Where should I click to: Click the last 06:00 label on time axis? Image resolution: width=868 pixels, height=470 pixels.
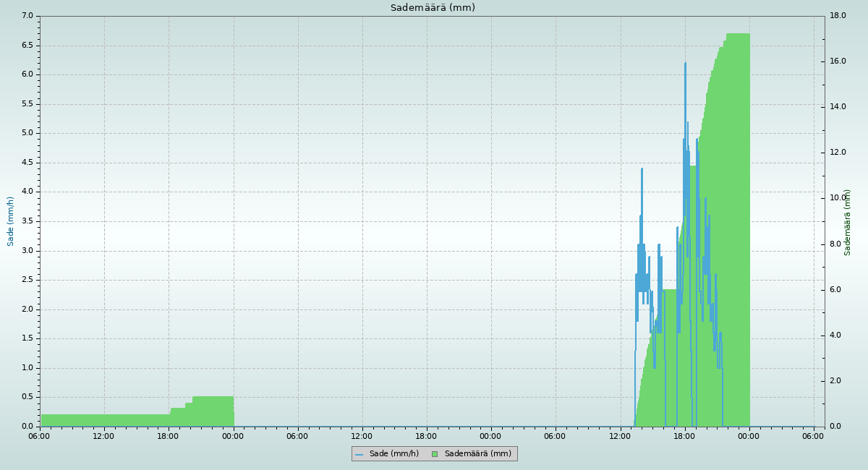click(x=814, y=436)
